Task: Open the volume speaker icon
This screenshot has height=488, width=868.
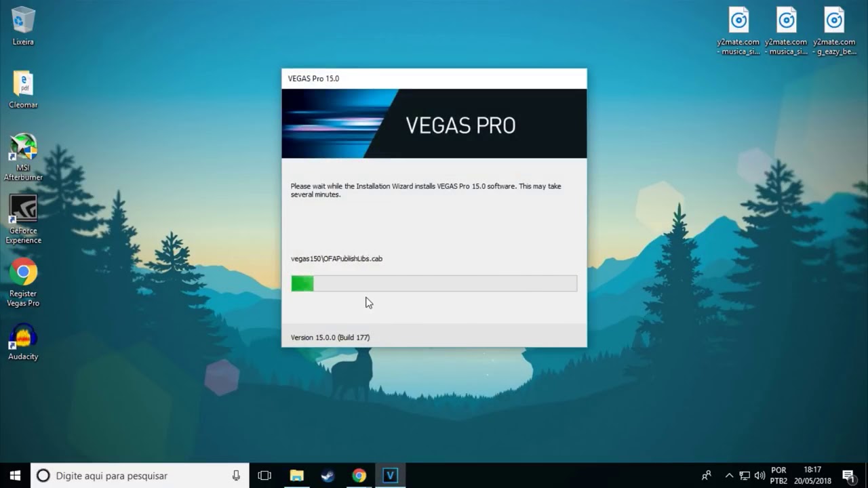Action: 759,476
